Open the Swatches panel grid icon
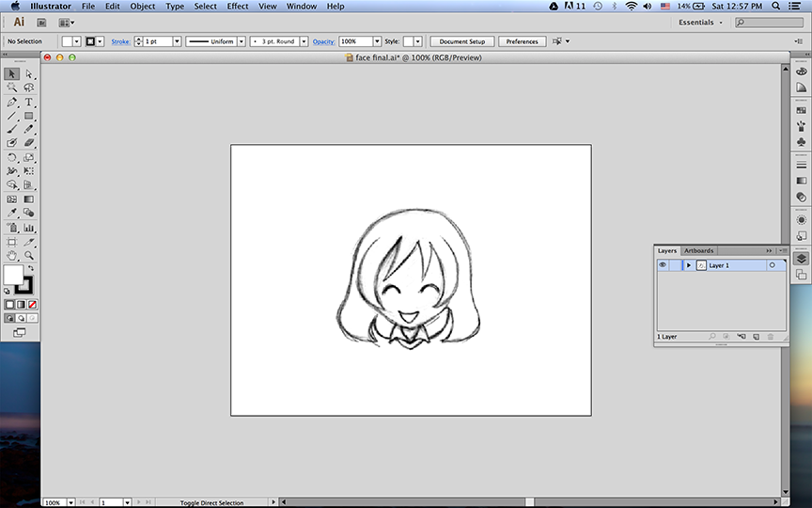Screen dimensions: 812x508 pyautogui.click(x=801, y=110)
